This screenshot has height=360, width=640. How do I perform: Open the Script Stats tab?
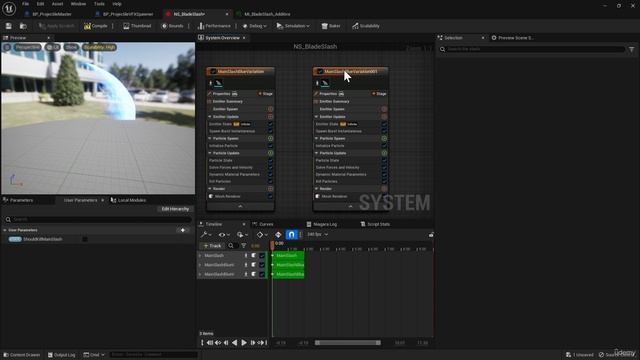point(375,224)
